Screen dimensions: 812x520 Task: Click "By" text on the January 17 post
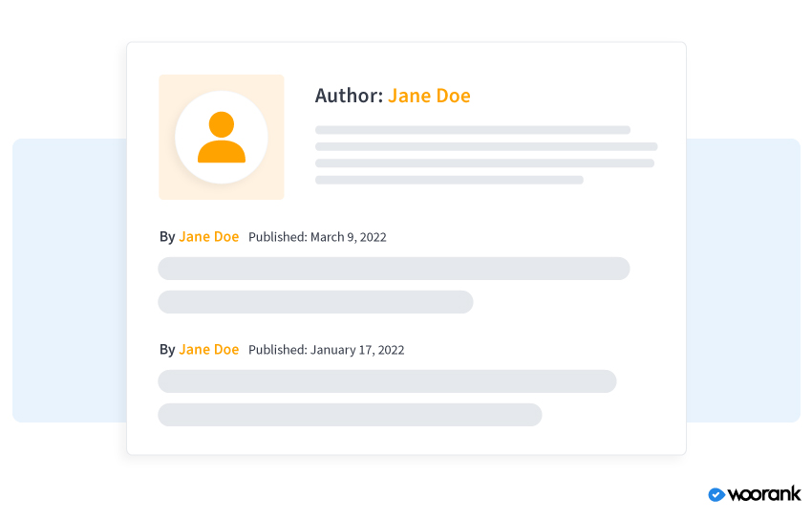click(x=167, y=350)
